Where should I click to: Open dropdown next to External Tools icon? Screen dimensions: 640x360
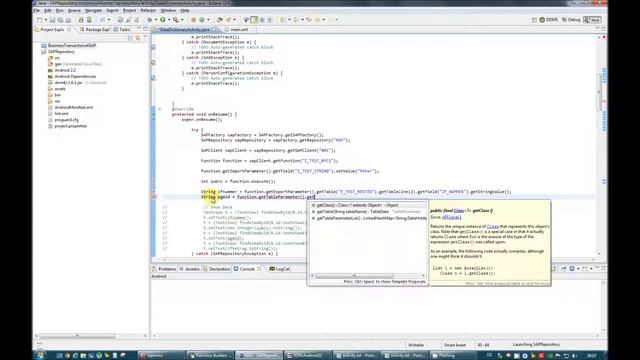pos(182,20)
